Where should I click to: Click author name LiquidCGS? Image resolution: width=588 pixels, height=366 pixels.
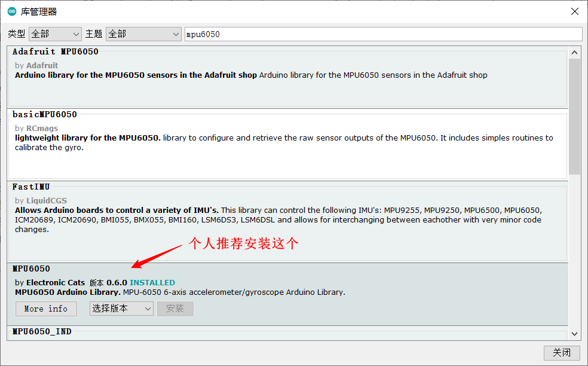click(47, 201)
